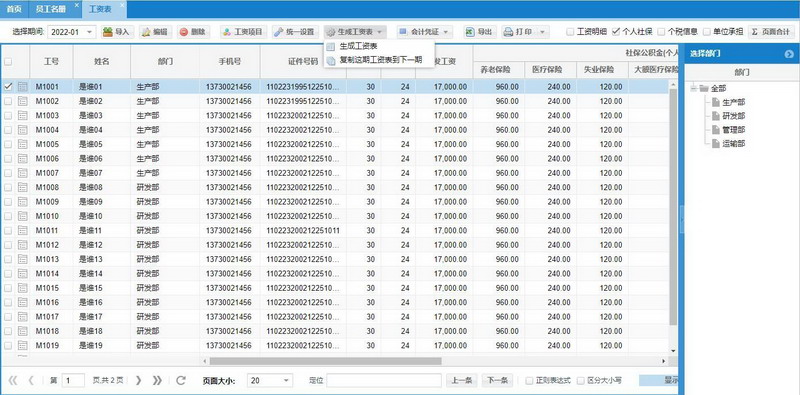Image resolution: width=800 pixels, height=395 pixels.
Task: Enable 区分大小写 checkbox
Action: [581, 380]
